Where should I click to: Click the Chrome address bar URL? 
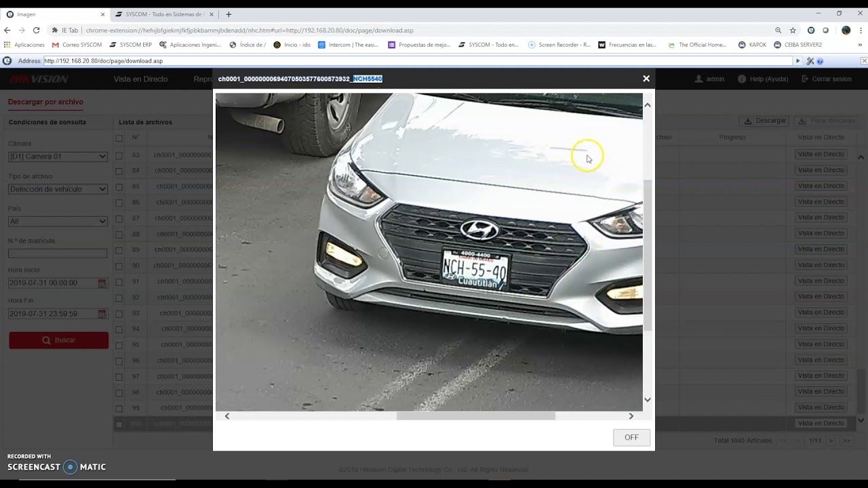(250, 30)
